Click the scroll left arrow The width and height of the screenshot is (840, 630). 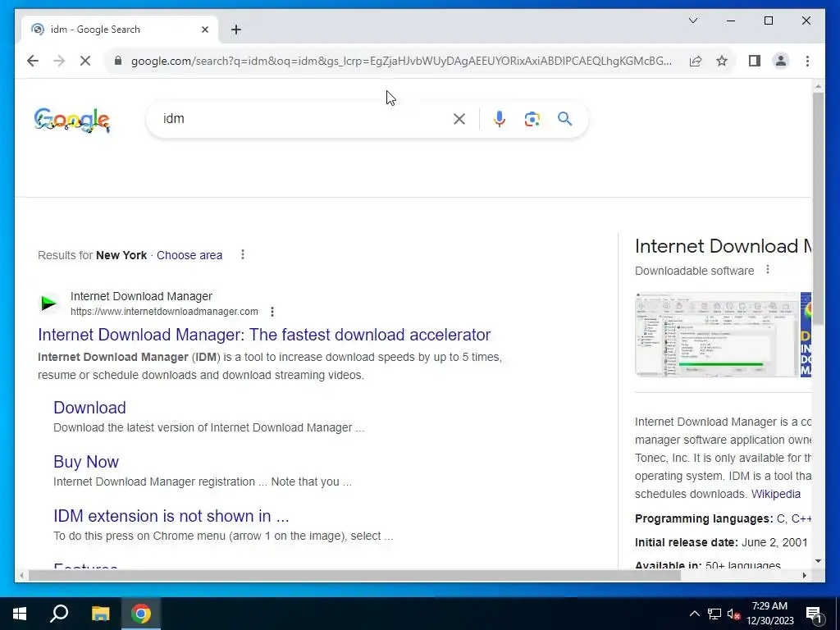point(21,575)
